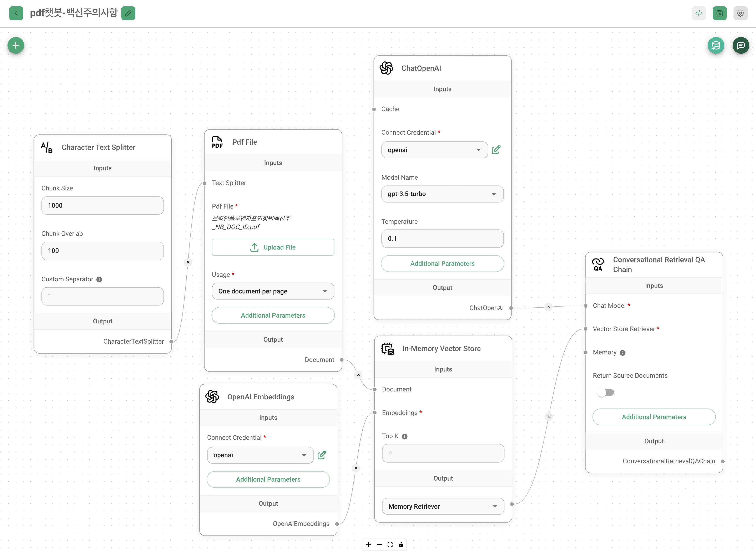Image resolution: width=756 pixels, height=554 pixels.
Task: Toggle canvas interactivity lock
Action: click(x=401, y=545)
